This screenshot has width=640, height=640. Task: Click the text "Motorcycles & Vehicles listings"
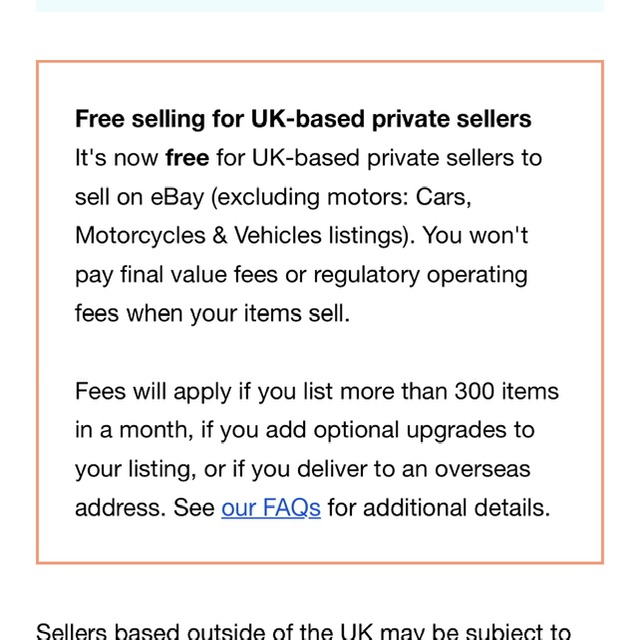pyautogui.click(x=244, y=236)
